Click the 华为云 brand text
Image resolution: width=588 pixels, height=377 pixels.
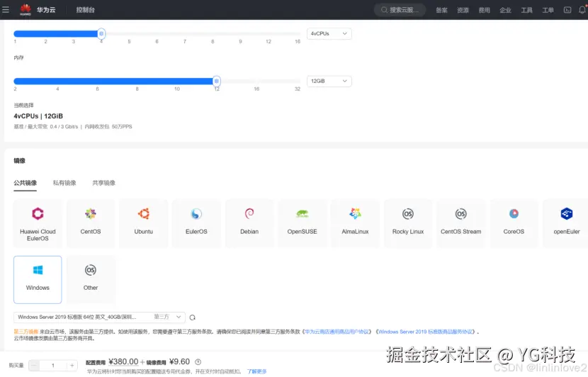46,10
